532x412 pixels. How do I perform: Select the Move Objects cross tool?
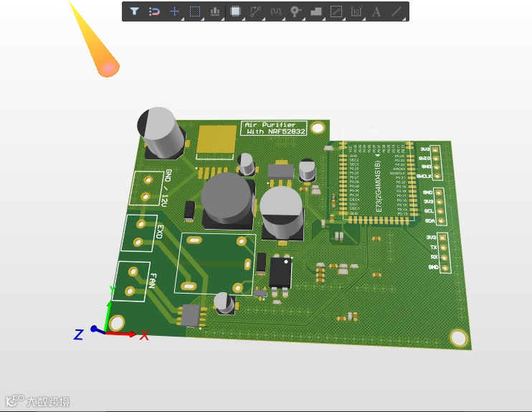point(174,11)
